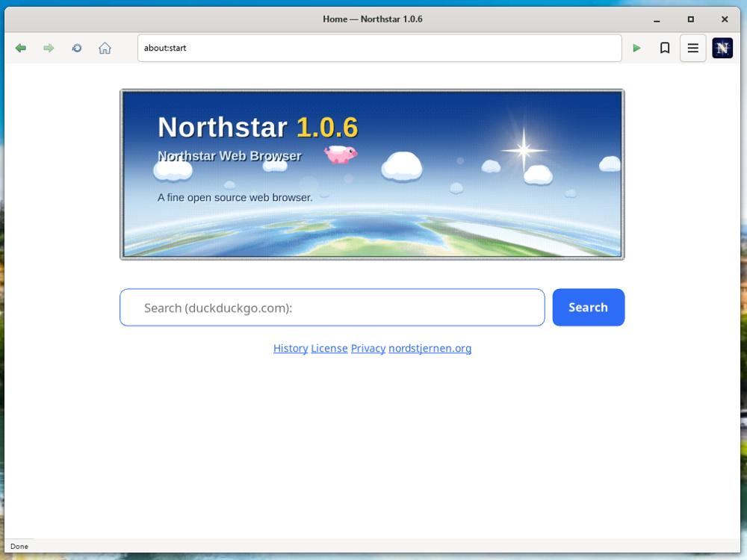Load the address with the green play icon
This screenshot has height=560, width=747.
[x=636, y=48]
